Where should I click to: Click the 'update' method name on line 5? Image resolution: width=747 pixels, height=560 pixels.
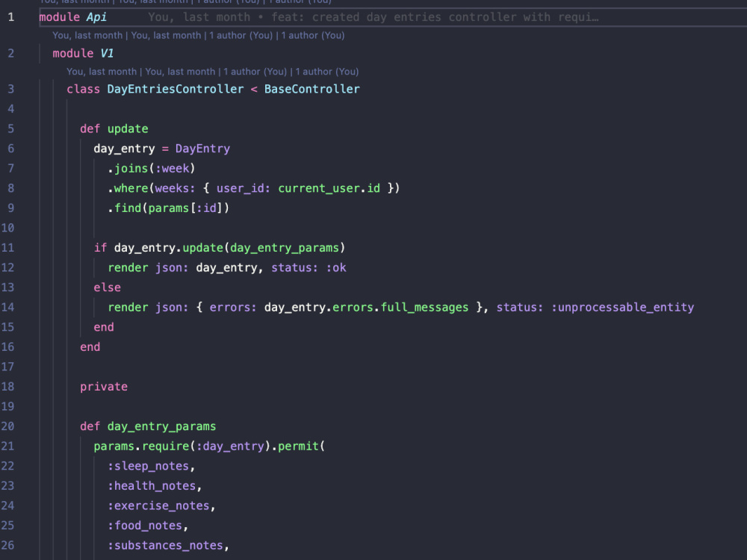[x=128, y=129]
